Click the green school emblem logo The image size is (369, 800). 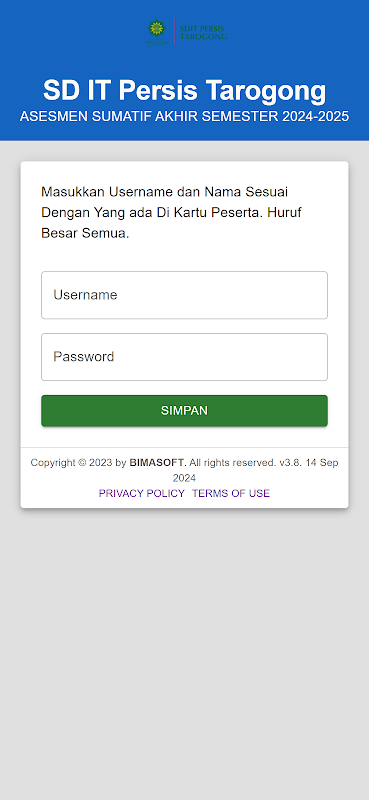[x=156, y=32]
